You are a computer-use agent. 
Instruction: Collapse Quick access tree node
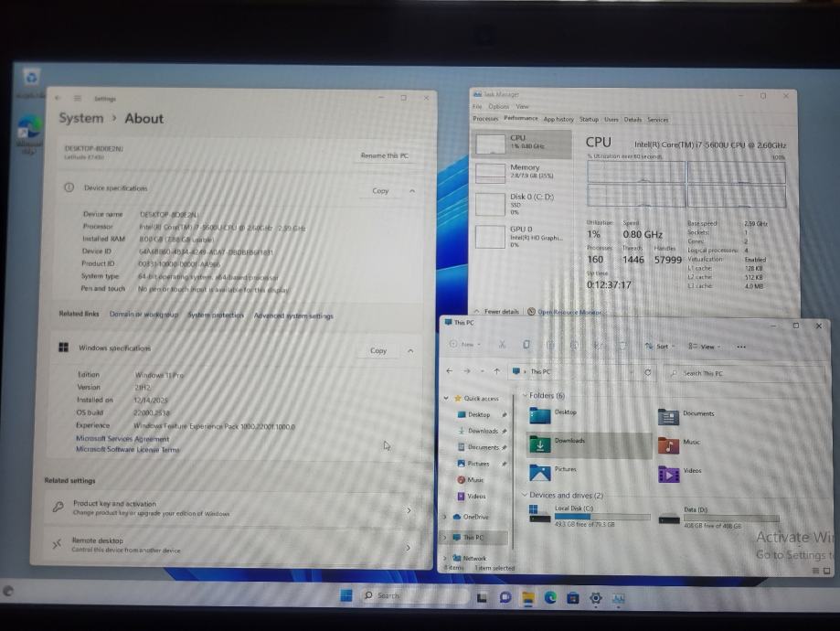[x=446, y=398]
